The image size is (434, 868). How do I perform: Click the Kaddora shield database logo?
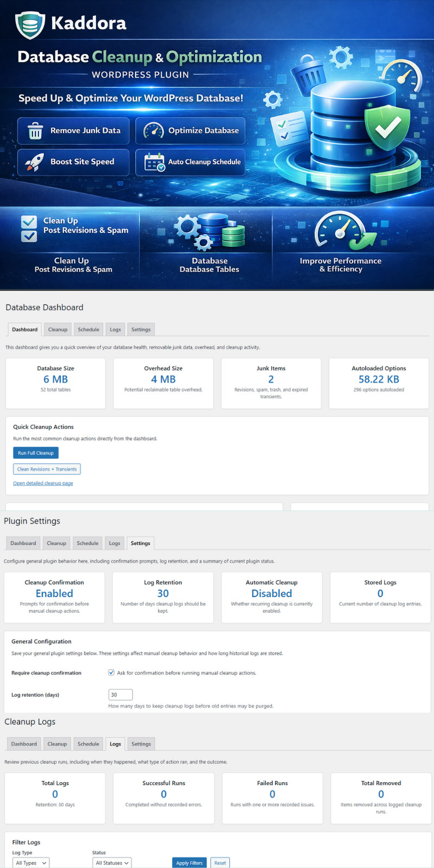point(30,24)
